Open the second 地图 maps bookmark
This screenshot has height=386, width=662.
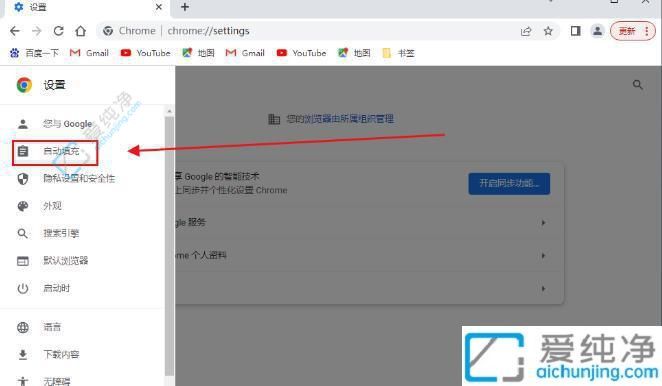pyautogui.click(x=354, y=53)
